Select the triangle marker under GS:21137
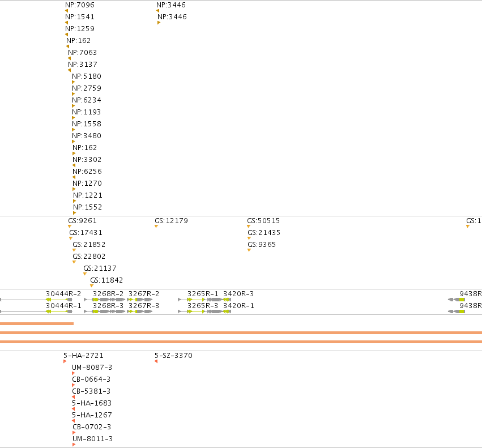 (x=85, y=274)
